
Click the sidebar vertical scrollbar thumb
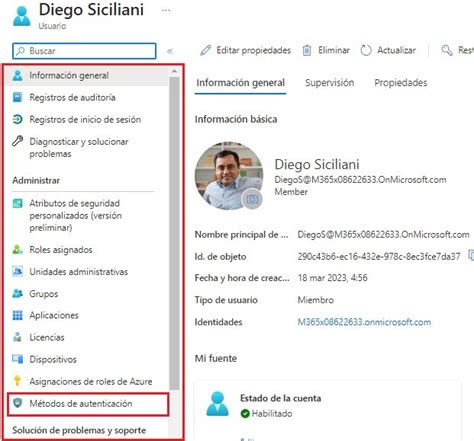point(174,233)
